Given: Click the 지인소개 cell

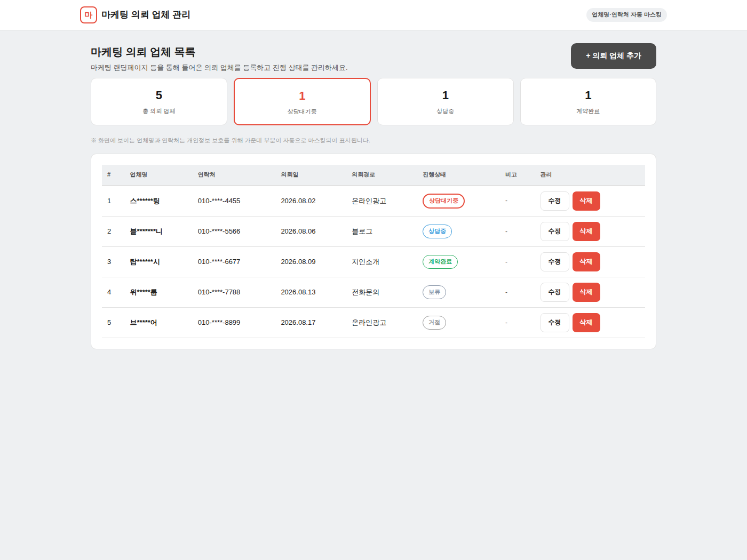Looking at the screenshot, I should click(365, 262).
